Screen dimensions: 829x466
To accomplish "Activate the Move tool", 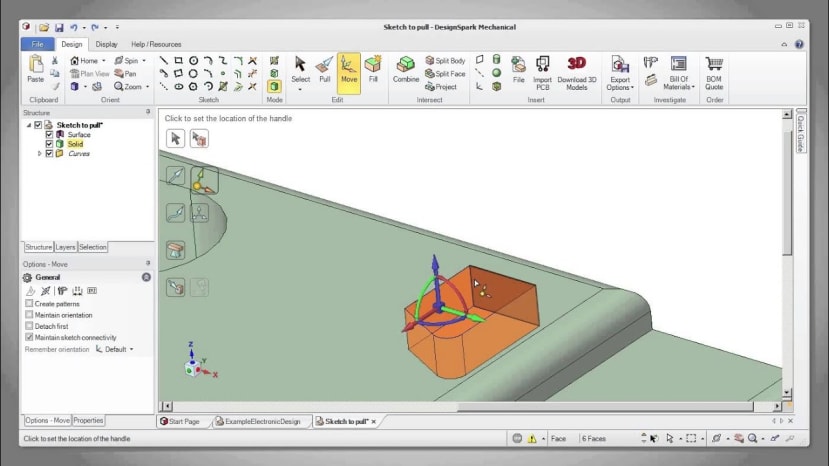I will 349,73.
